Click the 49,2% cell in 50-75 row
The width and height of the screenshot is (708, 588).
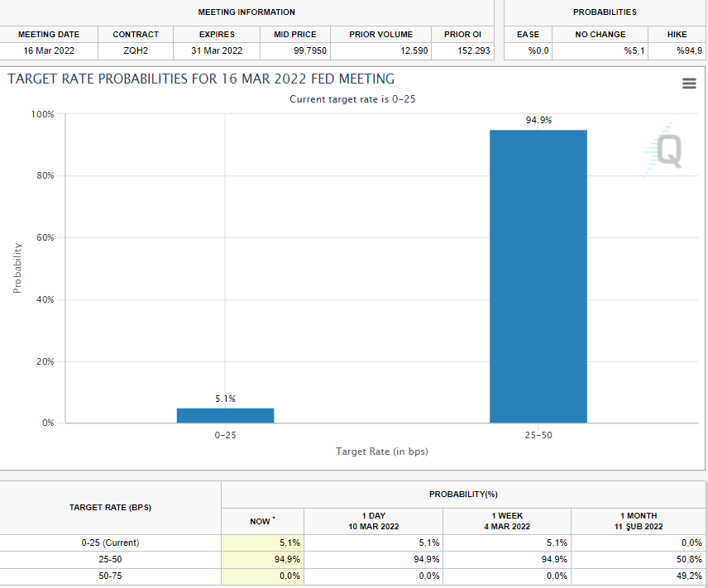click(x=688, y=576)
